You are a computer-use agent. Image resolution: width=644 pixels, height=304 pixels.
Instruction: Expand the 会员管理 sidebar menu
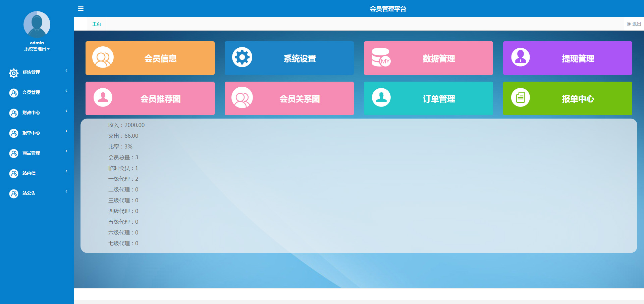[x=31, y=93]
